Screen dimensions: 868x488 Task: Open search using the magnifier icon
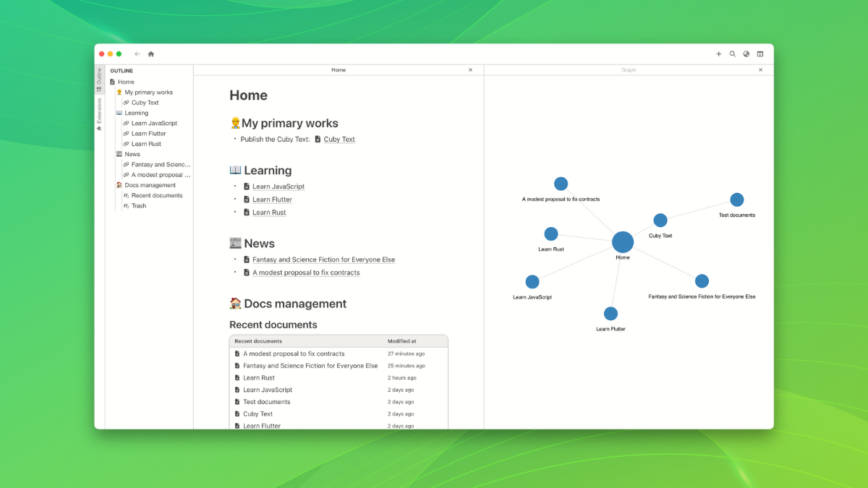pyautogui.click(x=732, y=53)
